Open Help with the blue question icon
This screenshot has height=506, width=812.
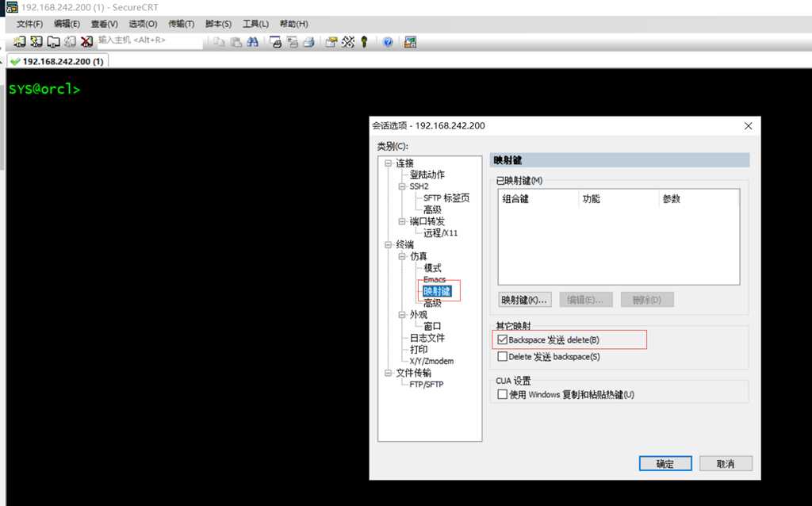click(388, 42)
